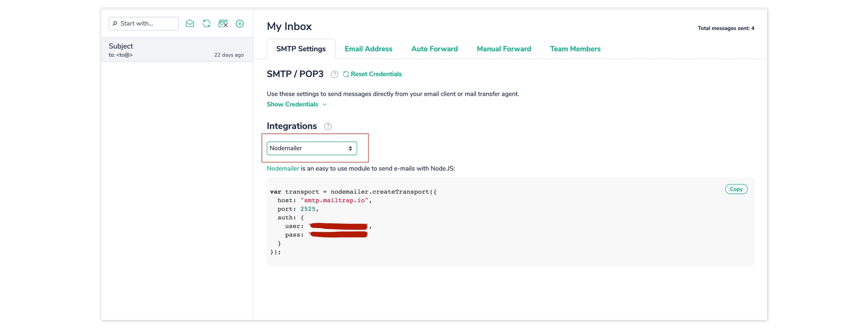Open the Auto Forward tab
868x329 pixels.
[x=434, y=49]
